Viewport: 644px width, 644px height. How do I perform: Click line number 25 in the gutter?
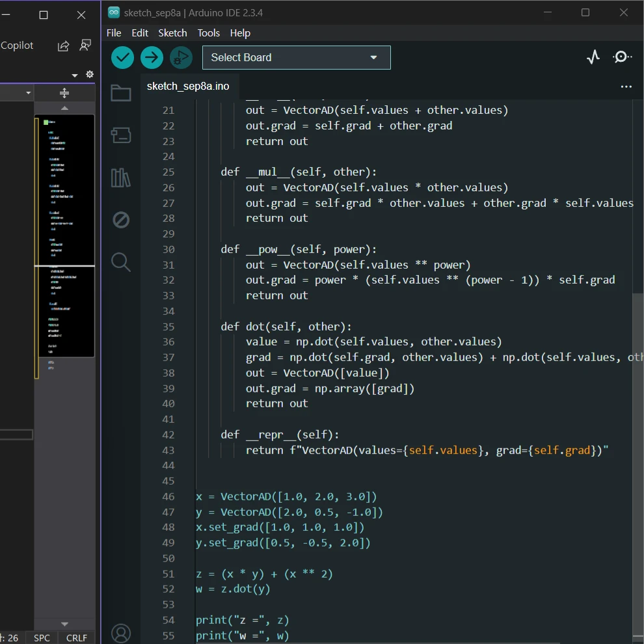[x=168, y=172]
